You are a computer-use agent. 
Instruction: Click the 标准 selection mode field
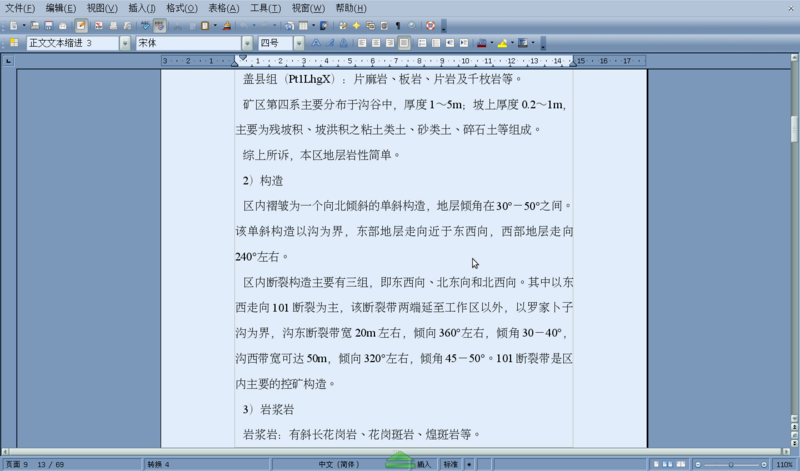(451, 464)
